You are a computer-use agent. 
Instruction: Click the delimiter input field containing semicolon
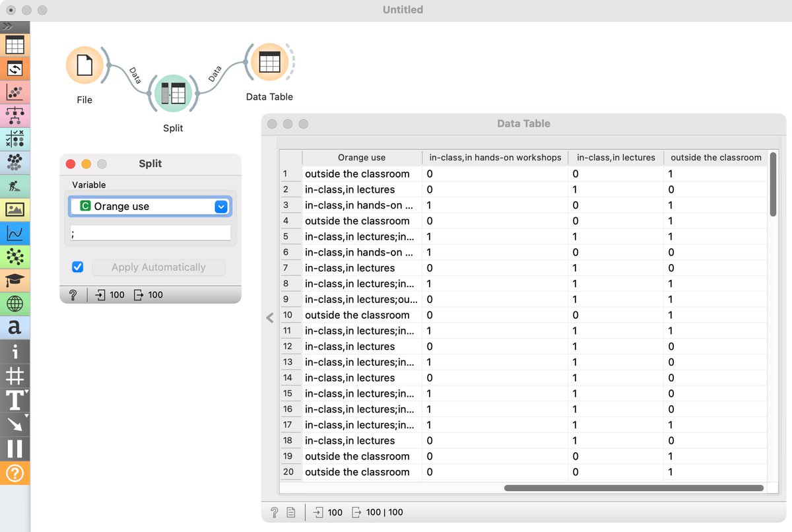coord(150,233)
